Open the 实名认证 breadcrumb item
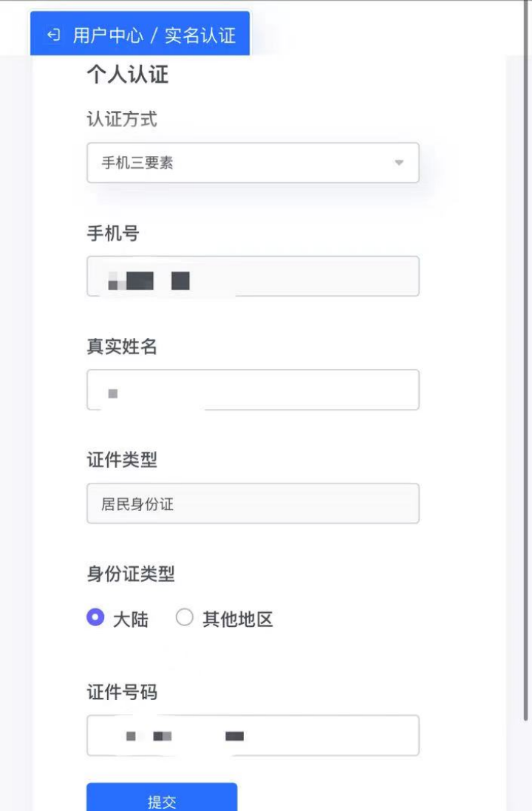Image resolution: width=532 pixels, height=811 pixels. (200, 35)
